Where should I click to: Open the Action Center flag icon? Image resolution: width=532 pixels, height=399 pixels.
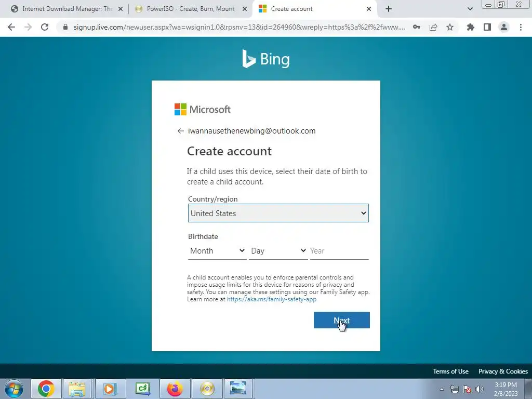(467, 389)
